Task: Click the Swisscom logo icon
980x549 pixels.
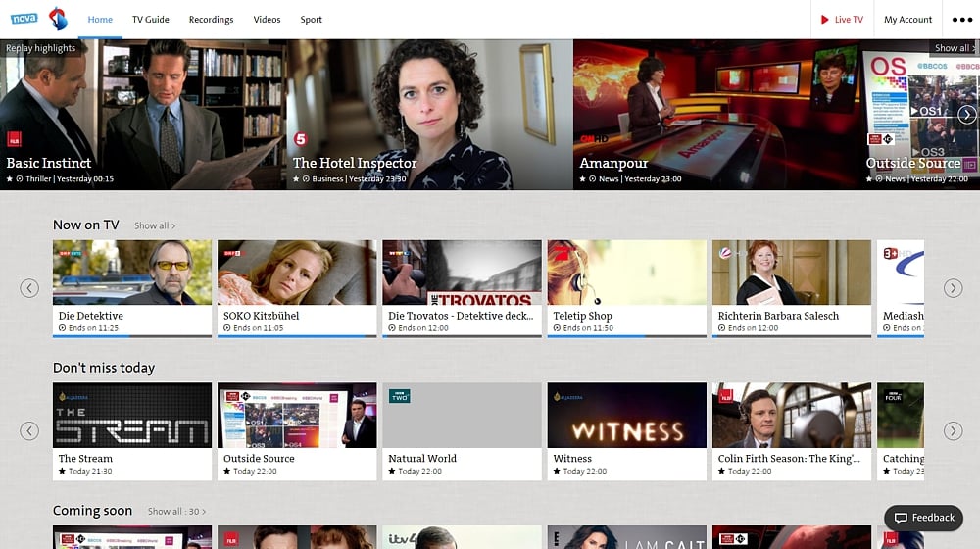Action: pyautogui.click(x=58, y=19)
